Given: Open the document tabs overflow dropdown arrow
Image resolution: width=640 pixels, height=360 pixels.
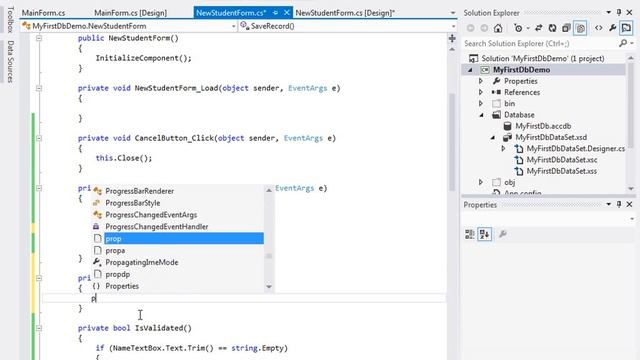Looking at the screenshot, I should [453, 13].
